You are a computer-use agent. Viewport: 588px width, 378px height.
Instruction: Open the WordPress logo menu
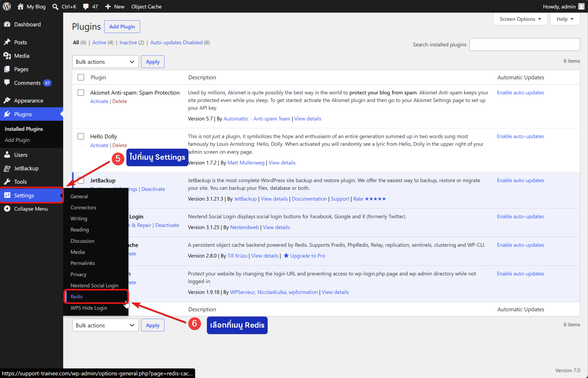[7, 6]
